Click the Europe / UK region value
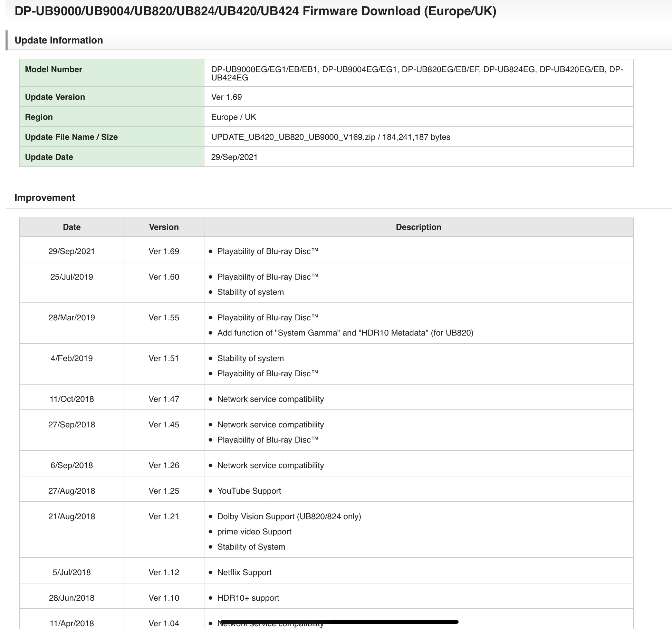The height and width of the screenshot is (629, 672). coord(233,117)
